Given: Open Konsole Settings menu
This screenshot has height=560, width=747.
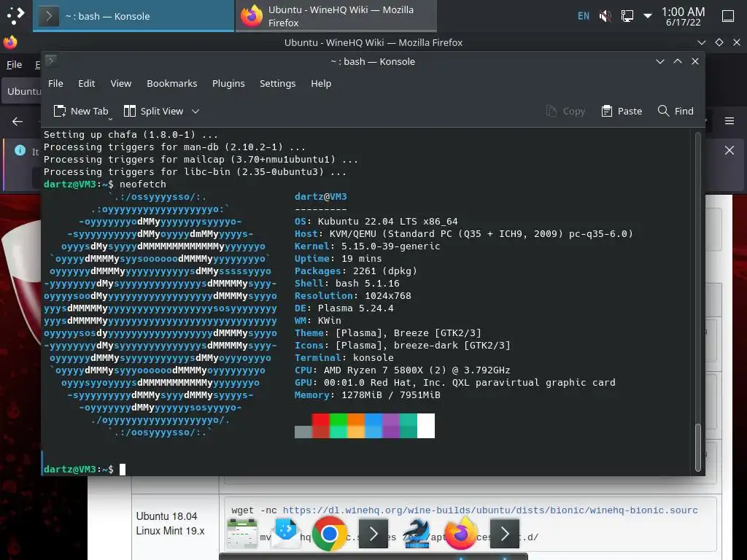Looking at the screenshot, I should [277, 83].
